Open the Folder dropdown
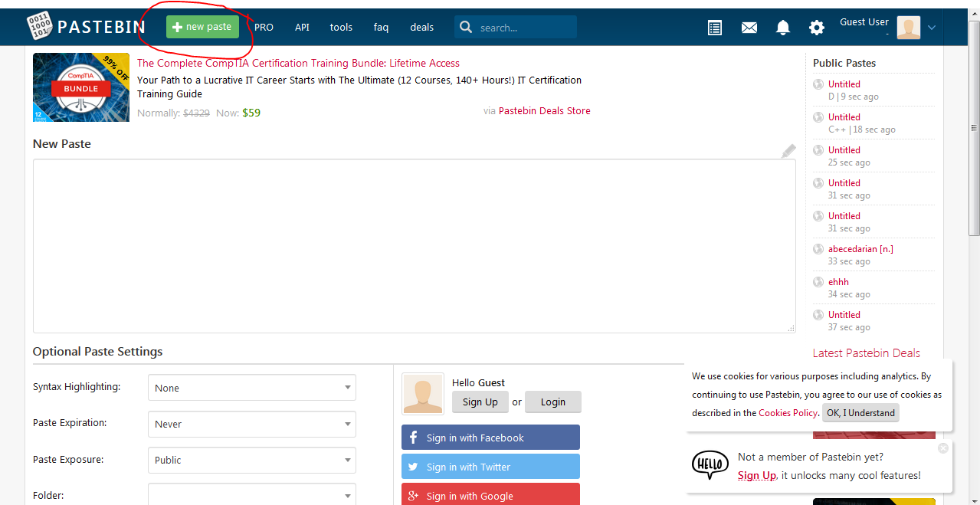This screenshot has height=505, width=980. click(x=252, y=495)
